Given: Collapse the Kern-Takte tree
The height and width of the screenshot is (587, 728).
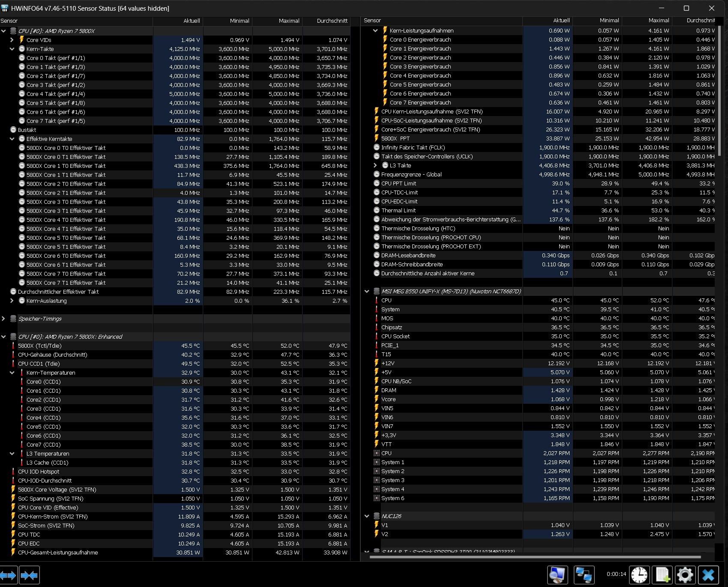Looking at the screenshot, I should tap(12, 49).
